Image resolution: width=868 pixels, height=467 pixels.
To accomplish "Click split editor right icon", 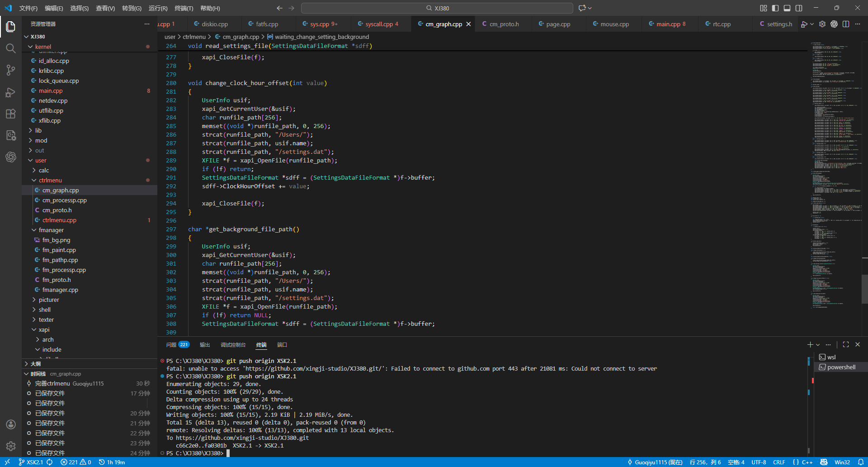I will pyautogui.click(x=846, y=24).
